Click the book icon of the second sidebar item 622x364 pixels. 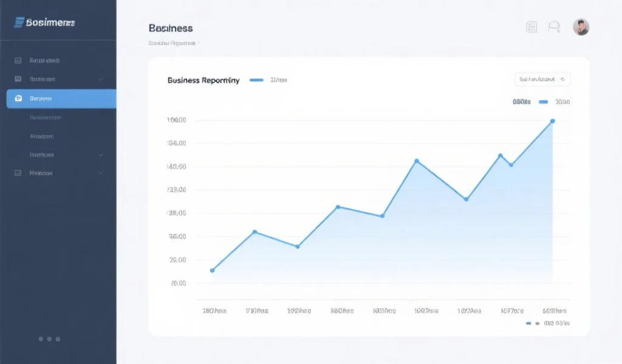18,79
